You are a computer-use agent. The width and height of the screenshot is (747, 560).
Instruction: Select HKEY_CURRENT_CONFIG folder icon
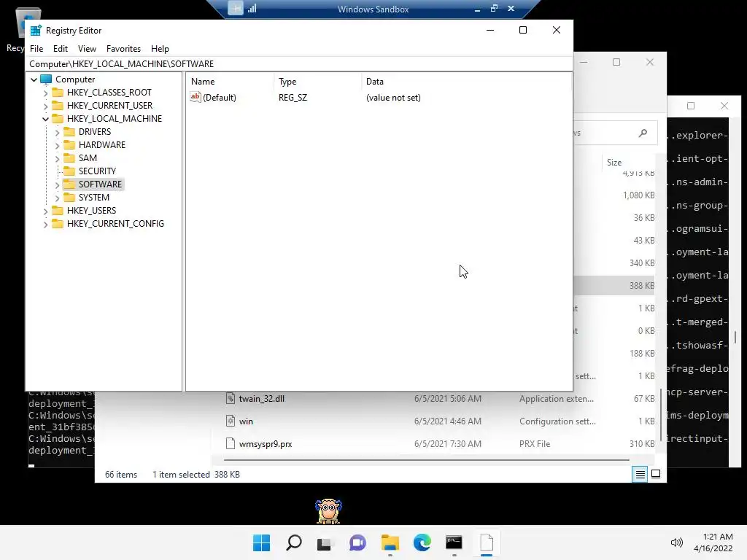(58, 223)
